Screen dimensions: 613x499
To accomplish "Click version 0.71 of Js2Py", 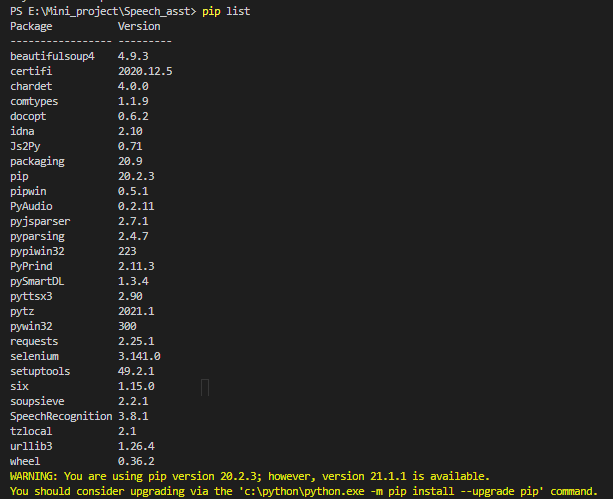I will 130,146.
